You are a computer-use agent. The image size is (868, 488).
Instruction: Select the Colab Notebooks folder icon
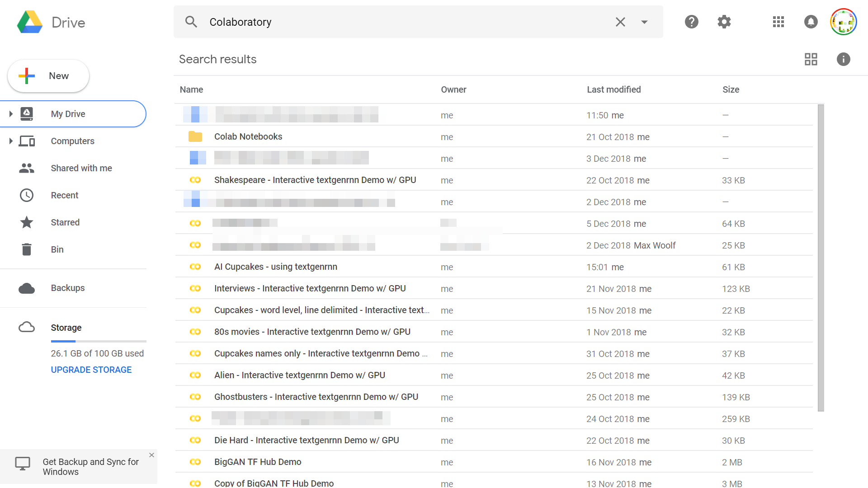[x=195, y=136]
